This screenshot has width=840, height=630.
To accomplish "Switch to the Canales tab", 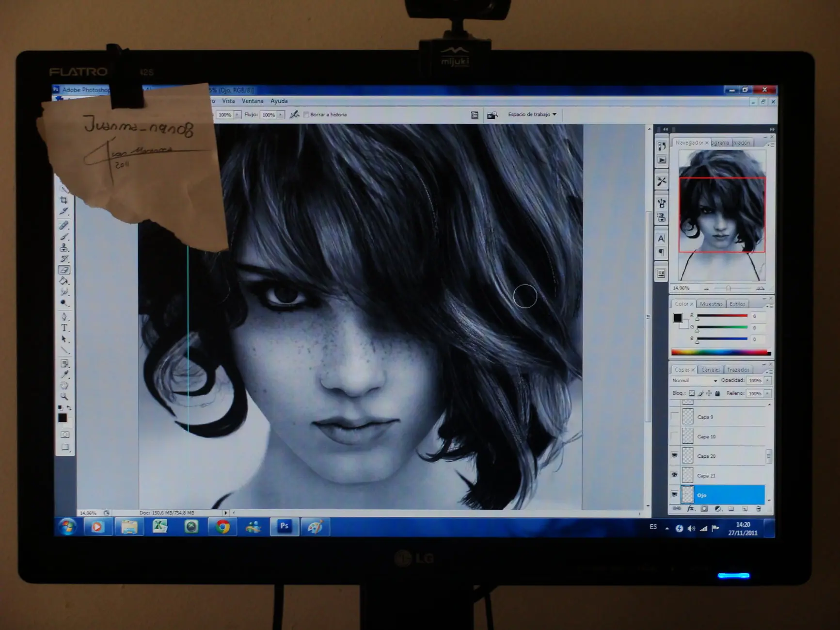I will pos(711,370).
